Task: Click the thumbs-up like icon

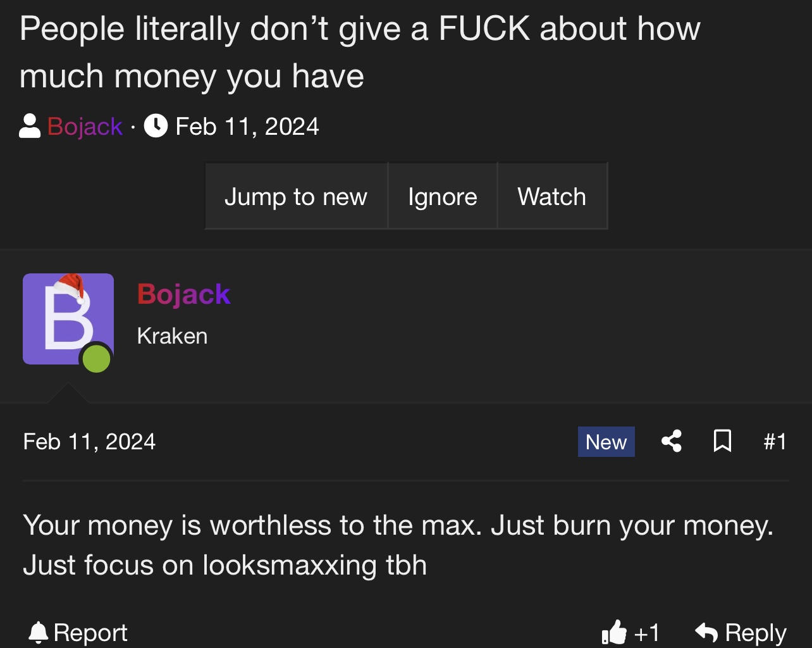Action: click(614, 632)
